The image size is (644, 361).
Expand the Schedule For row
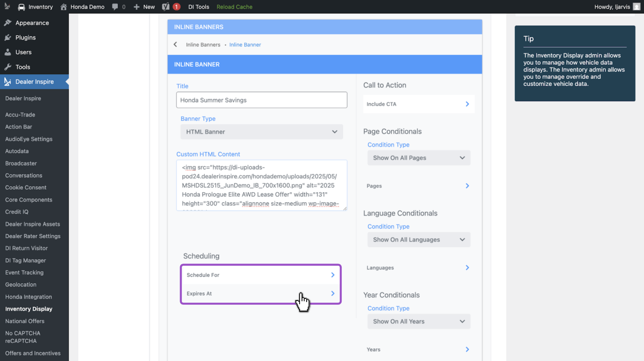coord(261,275)
